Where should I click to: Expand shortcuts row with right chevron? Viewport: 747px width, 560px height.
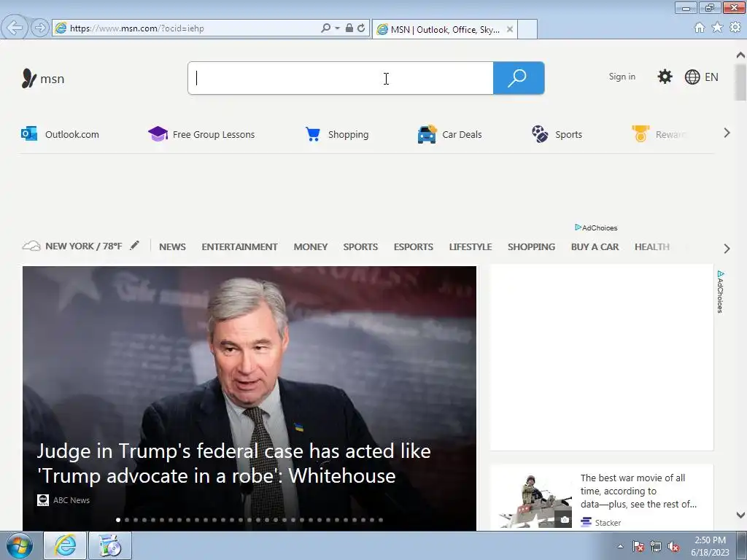tap(727, 133)
